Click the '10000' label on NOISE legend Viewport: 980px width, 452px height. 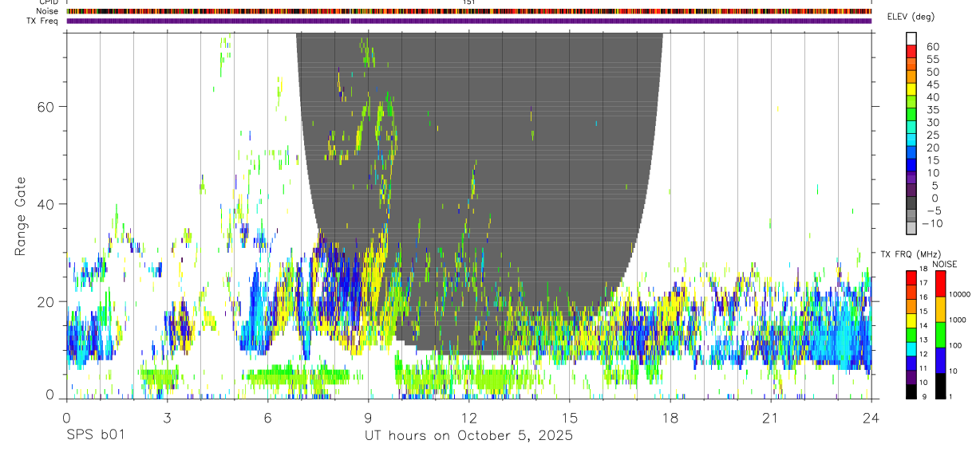coord(958,295)
